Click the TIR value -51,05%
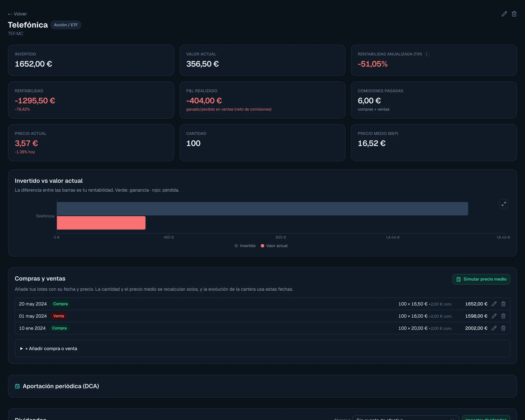The image size is (525, 420). pos(372,64)
